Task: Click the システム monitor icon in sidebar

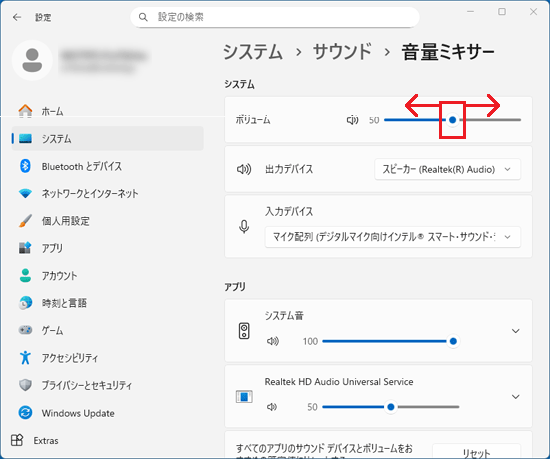Action: [25, 139]
